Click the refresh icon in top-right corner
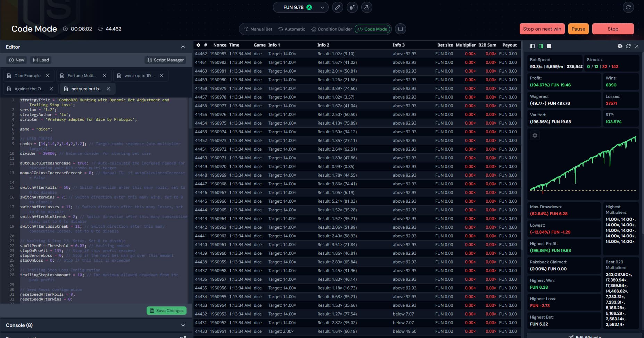The width and height of the screenshot is (644, 338). coord(628,7)
